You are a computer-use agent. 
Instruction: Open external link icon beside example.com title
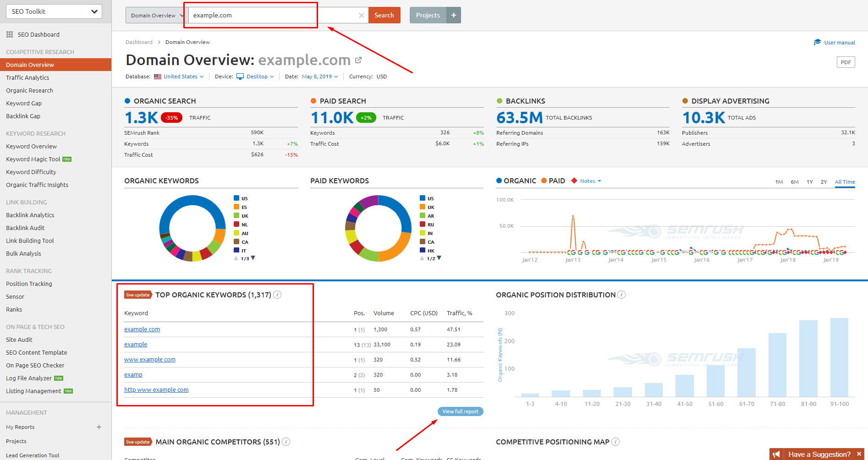pyautogui.click(x=358, y=60)
